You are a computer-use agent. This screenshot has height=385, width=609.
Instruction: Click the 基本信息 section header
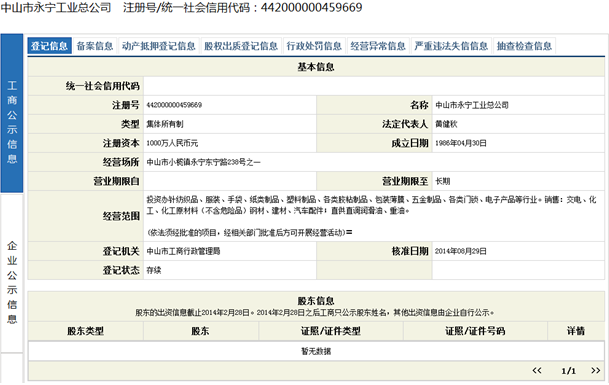[316, 67]
